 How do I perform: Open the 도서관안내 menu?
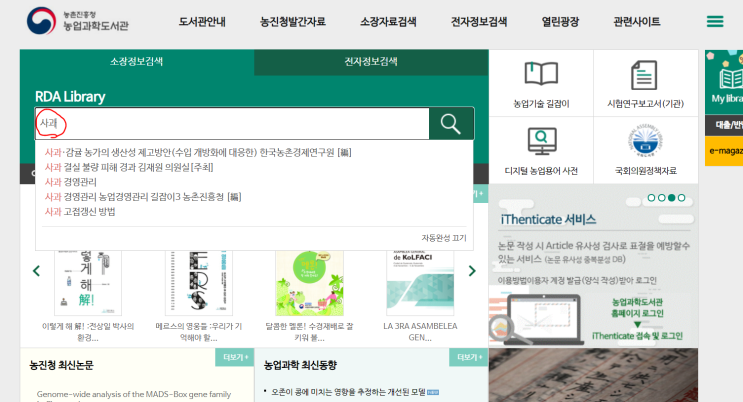[202, 22]
